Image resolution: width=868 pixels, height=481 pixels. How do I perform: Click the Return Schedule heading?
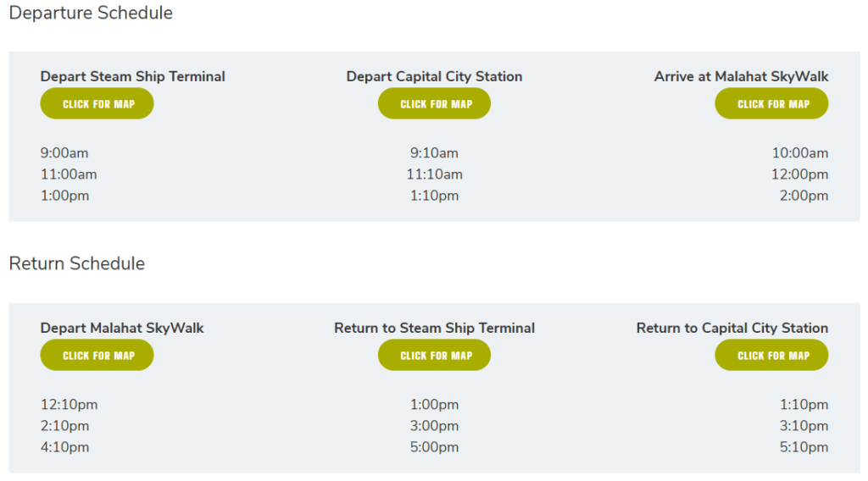[x=77, y=263]
